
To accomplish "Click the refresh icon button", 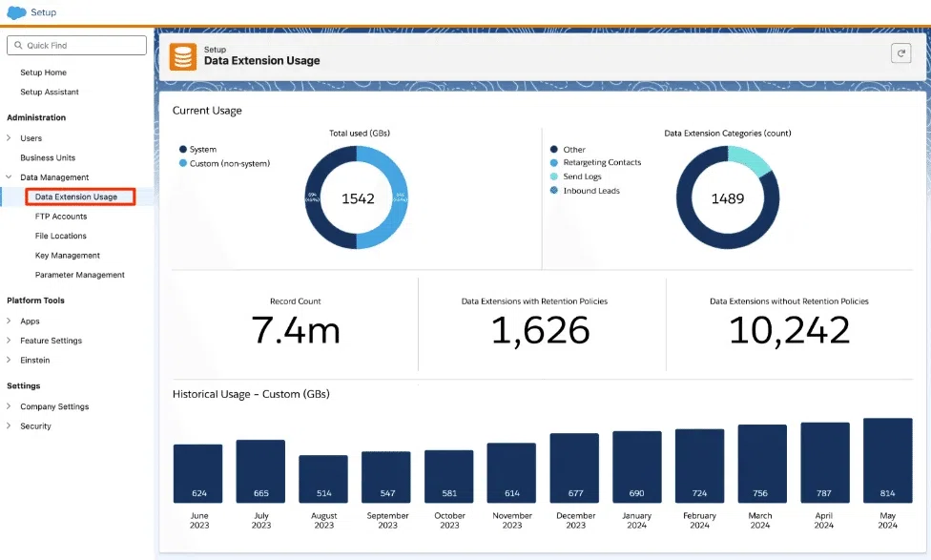I will [x=900, y=53].
